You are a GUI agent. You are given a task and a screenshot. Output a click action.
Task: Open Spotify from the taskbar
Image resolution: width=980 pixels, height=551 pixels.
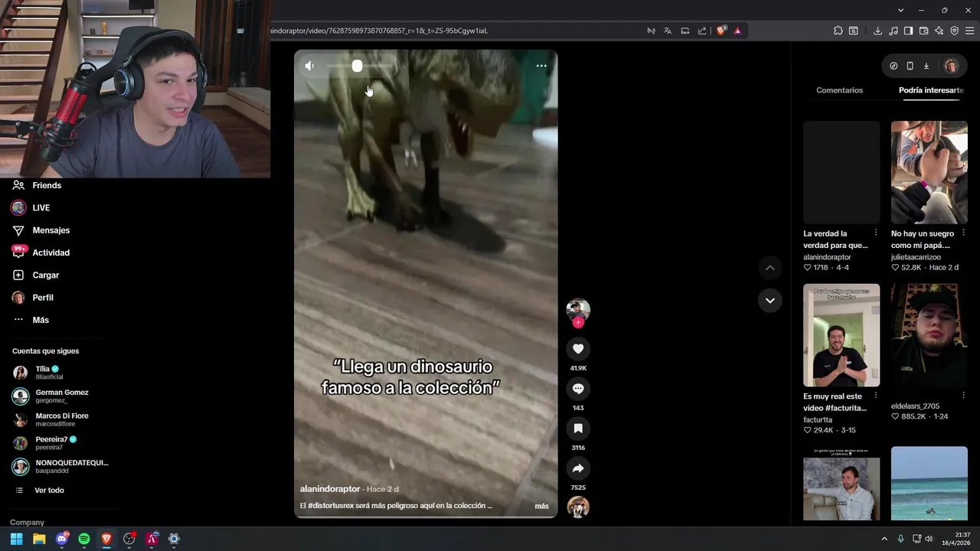(x=84, y=539)
